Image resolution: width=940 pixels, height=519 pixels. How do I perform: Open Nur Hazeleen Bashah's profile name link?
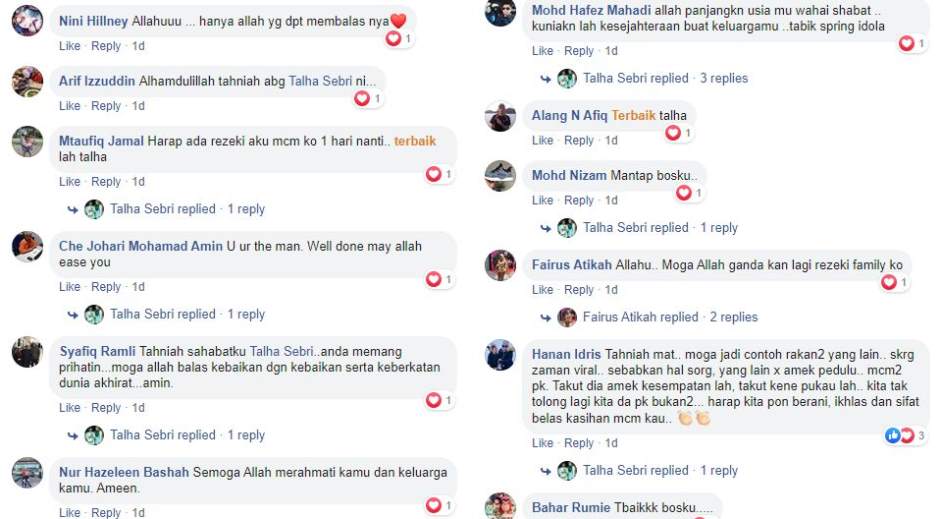(123, 472)
